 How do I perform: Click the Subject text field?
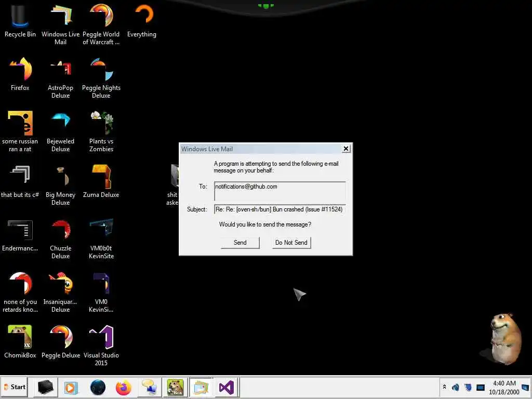(x=280, y=209)
